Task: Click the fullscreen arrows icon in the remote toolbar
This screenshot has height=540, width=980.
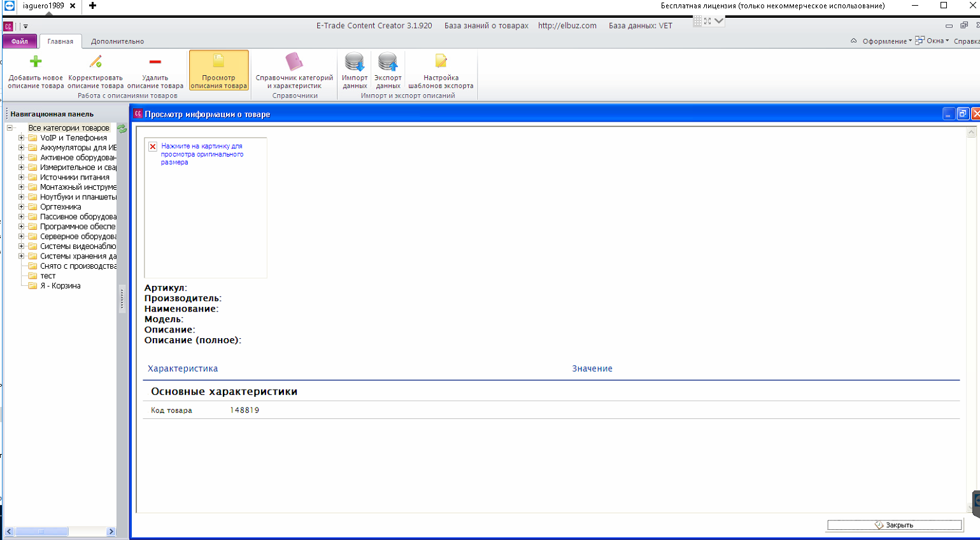Action: [707, 21]
